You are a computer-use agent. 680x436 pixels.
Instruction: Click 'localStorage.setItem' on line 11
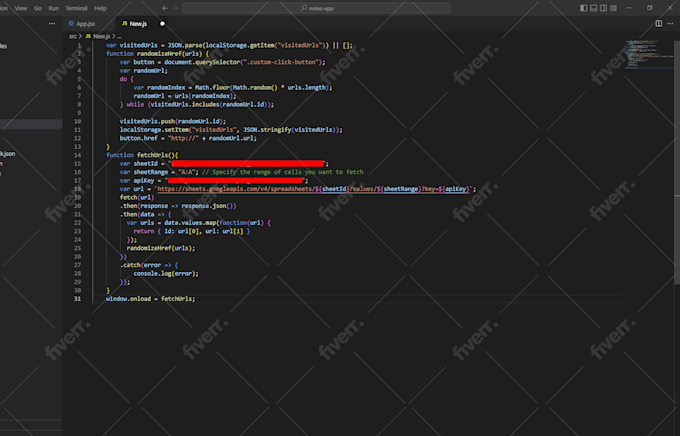154,130
